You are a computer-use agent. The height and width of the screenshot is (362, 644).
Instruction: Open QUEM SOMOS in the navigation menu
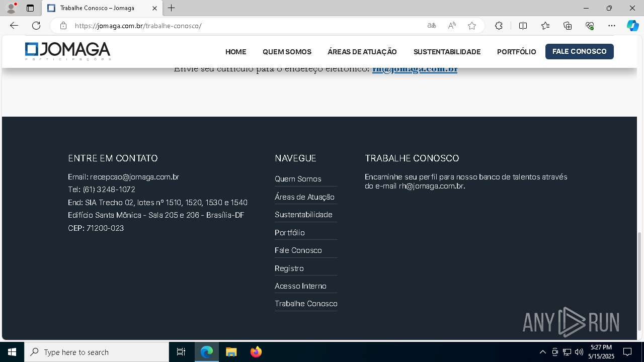pyautogui.click(x=287, y=52)
